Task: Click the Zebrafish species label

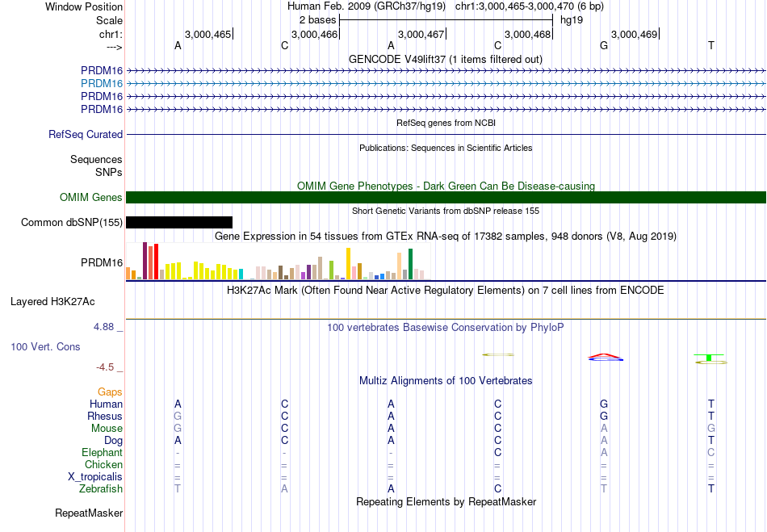Action: (101, 488)
